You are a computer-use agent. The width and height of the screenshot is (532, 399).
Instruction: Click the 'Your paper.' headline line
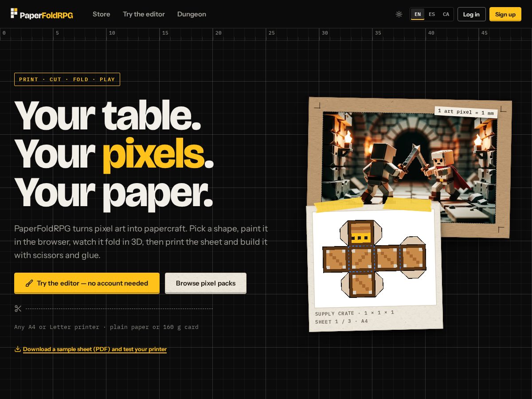pyautogui.click(x=113, y=193)
